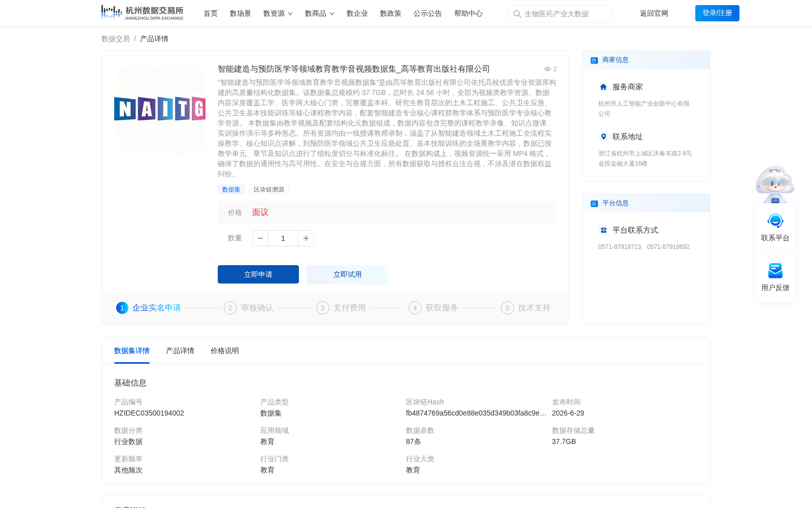812x508 pixels.
Task: Increase quantity with the plus button
Action: 306,238
